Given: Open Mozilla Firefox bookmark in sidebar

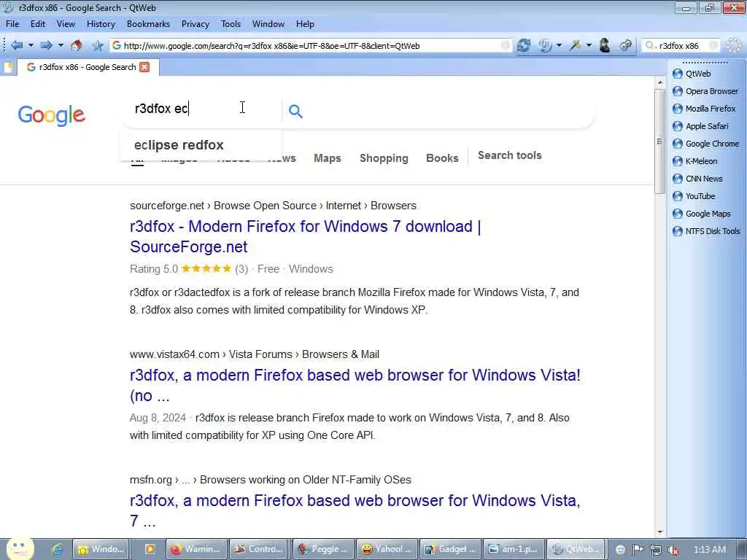Looking at the screenshot, I should point(704,109).
